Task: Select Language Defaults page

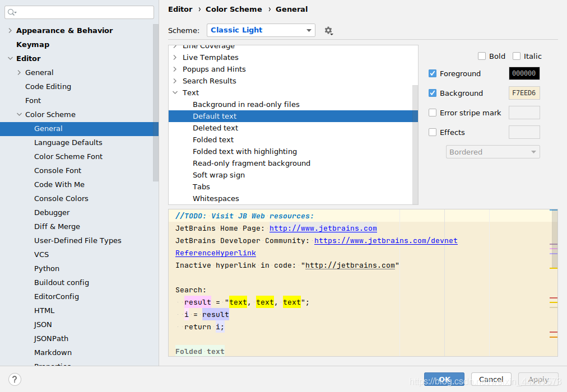Action: [x=68, y=142]
